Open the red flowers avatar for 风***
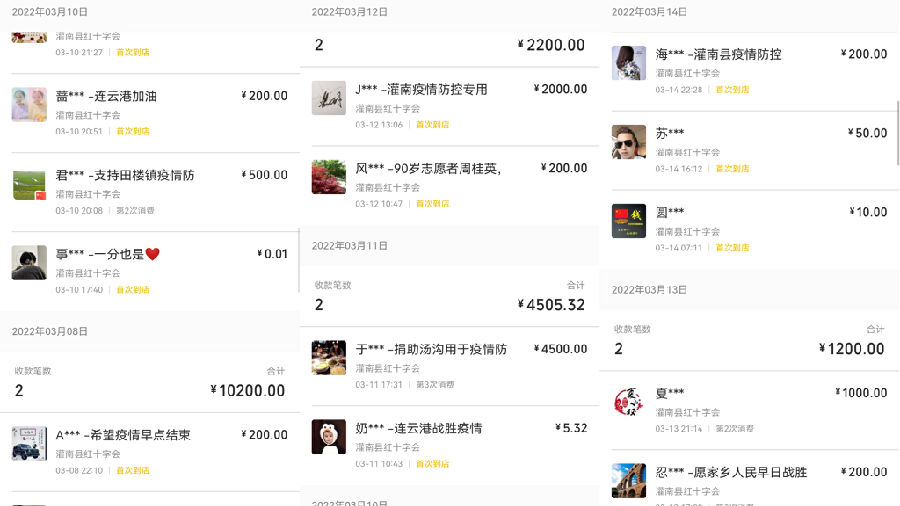 point(328,177)
